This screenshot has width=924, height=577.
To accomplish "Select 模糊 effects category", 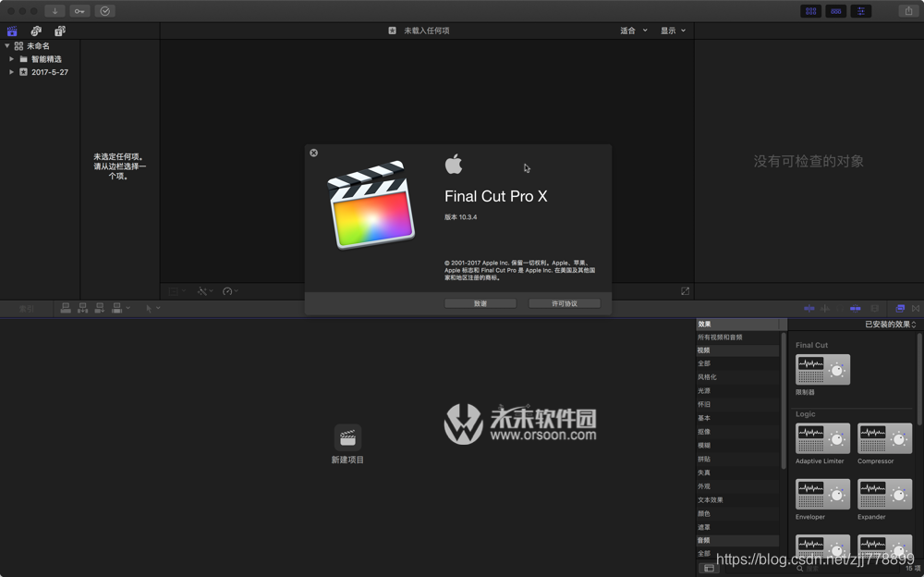I will [737, 446].
